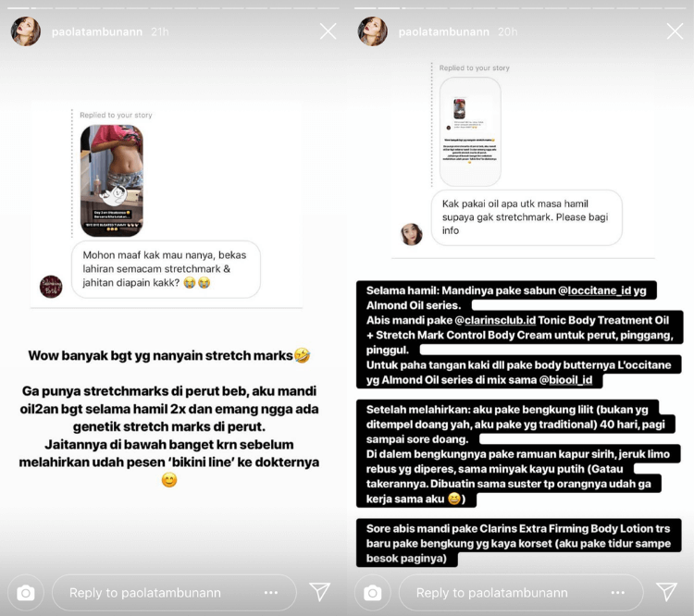
Task: Open paolatambunann profile picture on left story
Action: [26, 31]
